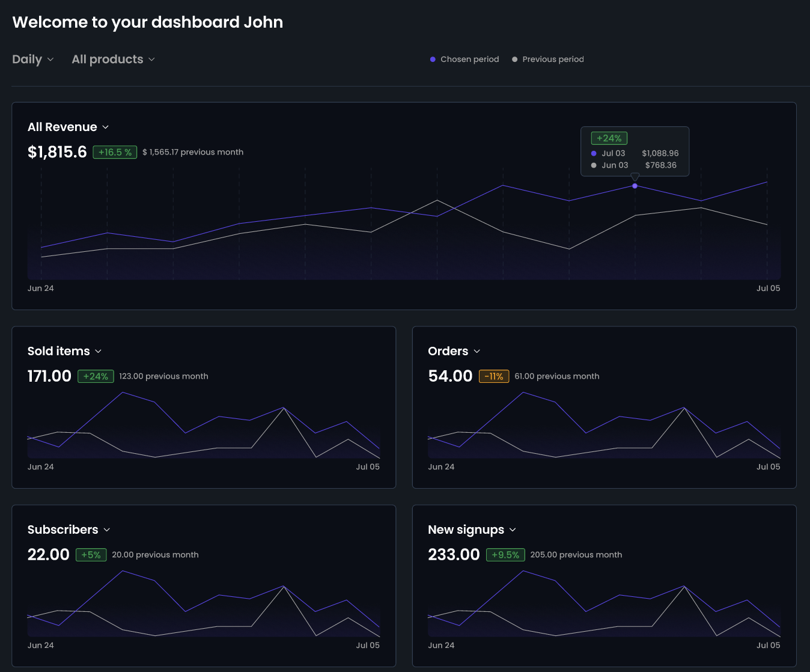The image size is (810, 672).
Task: Click the highlighted Jul 03 point on revenue chart
Action: click(x=635, y=186)
